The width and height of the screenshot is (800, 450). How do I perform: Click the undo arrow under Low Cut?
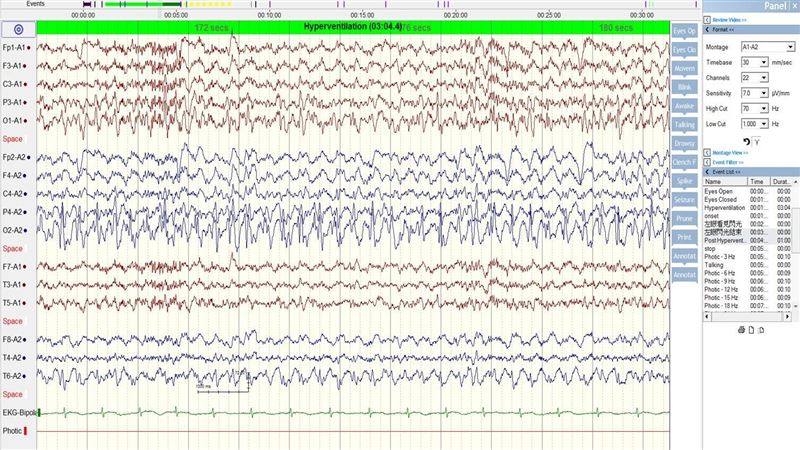point(746,141)
